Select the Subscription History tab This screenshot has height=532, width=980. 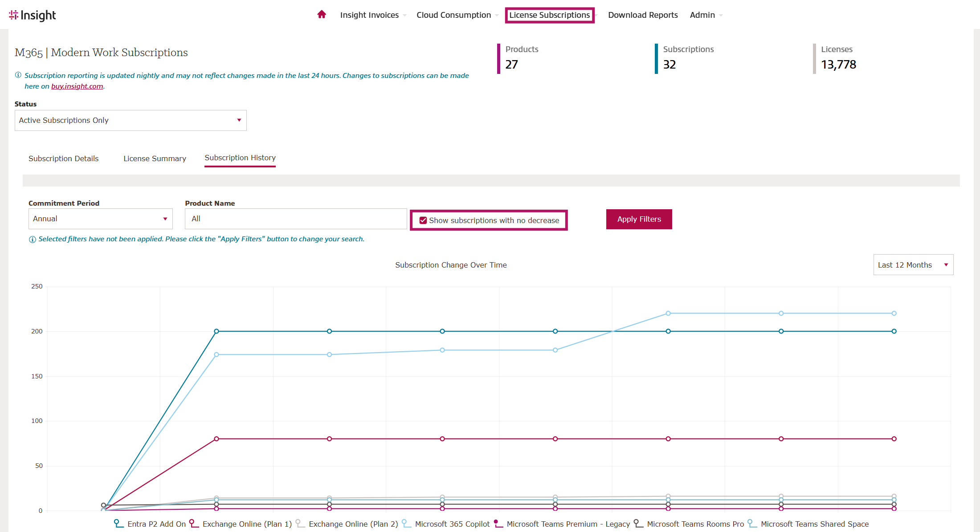[x=240, y=158]
